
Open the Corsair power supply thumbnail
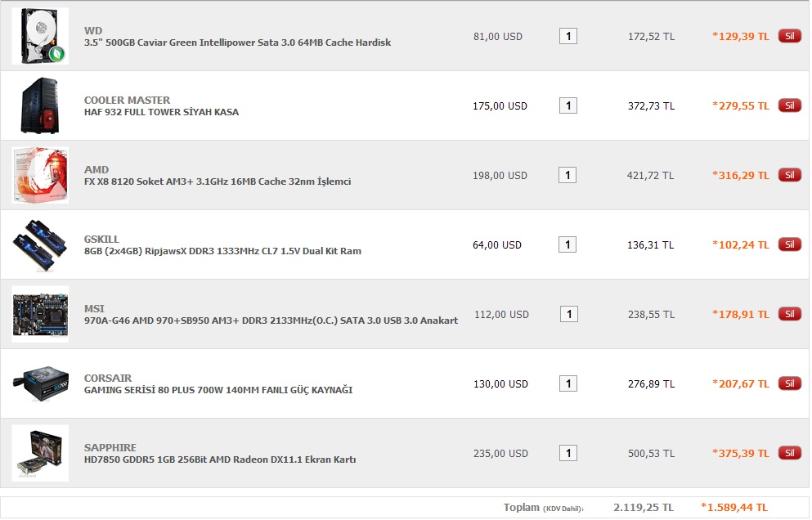[x=40, y=383]
